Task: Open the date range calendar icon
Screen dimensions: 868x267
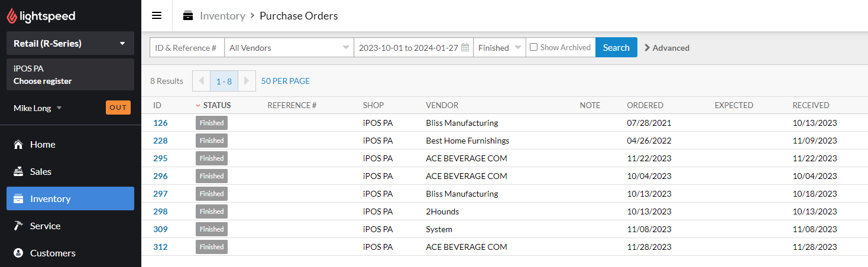Action: 465,48
